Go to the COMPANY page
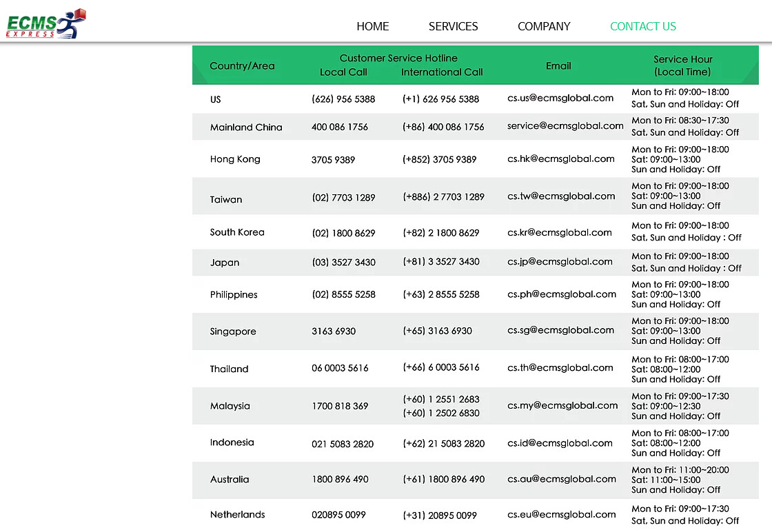Viewport: 772px width, 532px height. point(544,26)
